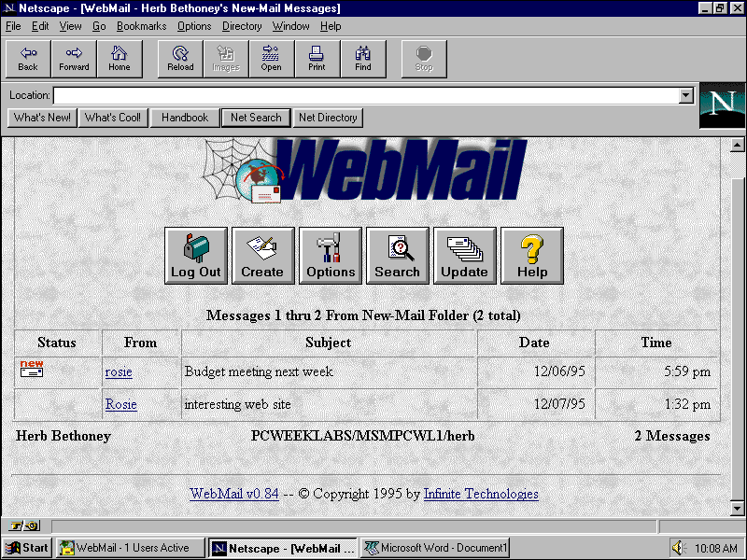Click the new mail envelope status icon
This screenshot has height=560, width=747.
coord(32,369)
